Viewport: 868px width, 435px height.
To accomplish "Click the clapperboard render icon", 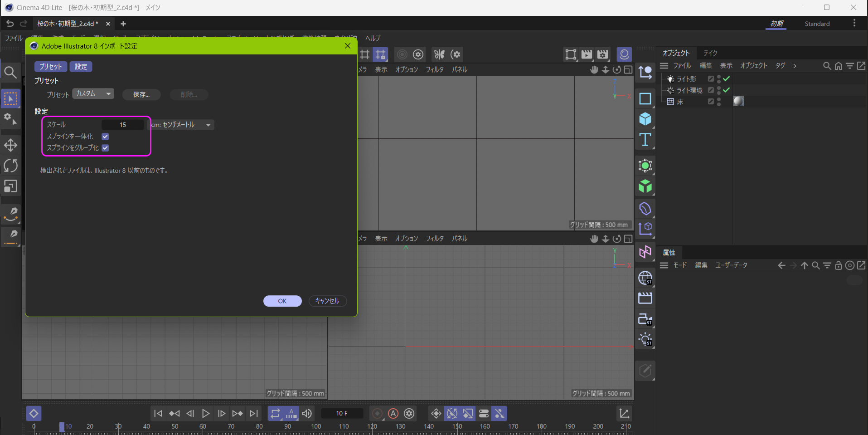I will pos(645,298).
